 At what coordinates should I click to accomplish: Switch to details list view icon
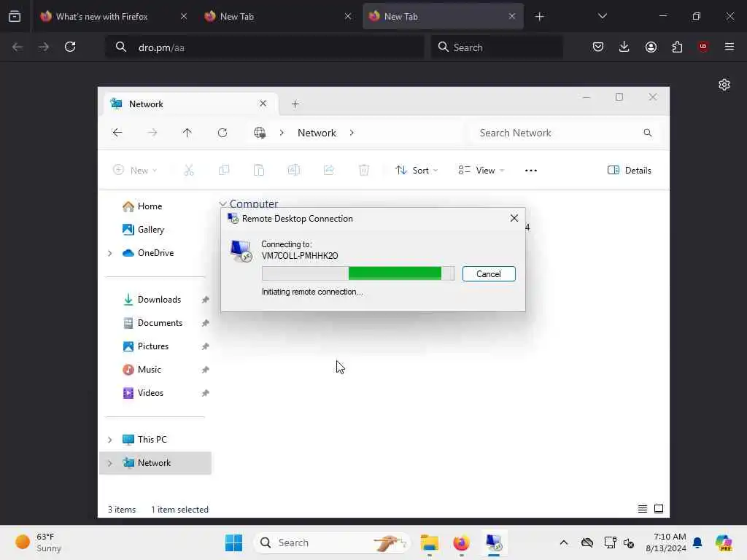tap(643, 509)
